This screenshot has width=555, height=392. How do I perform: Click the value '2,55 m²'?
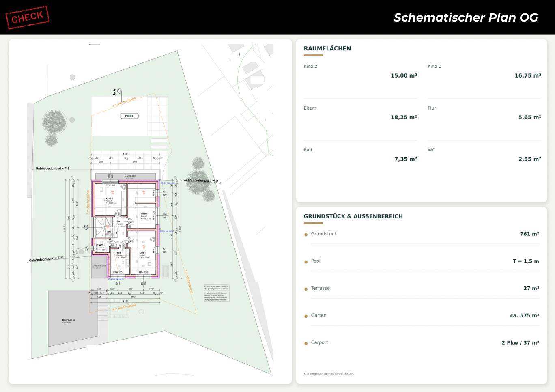click(x=529, y=159)
